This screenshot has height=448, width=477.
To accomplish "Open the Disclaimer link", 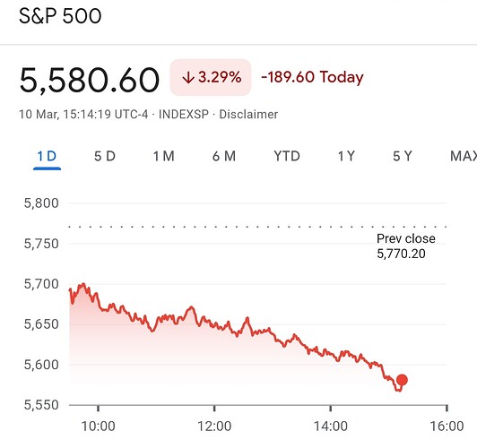I will [x=248, y=115].
